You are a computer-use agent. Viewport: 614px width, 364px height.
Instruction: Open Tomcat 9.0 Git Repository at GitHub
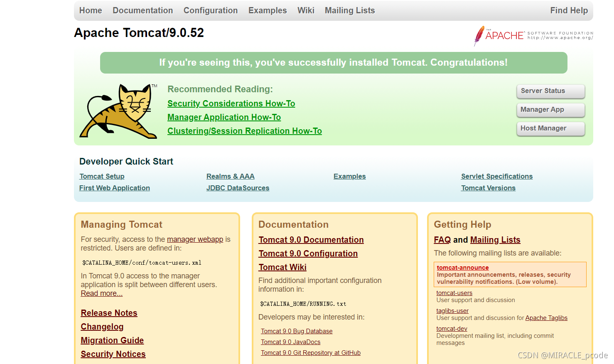(x=311, y=353)
